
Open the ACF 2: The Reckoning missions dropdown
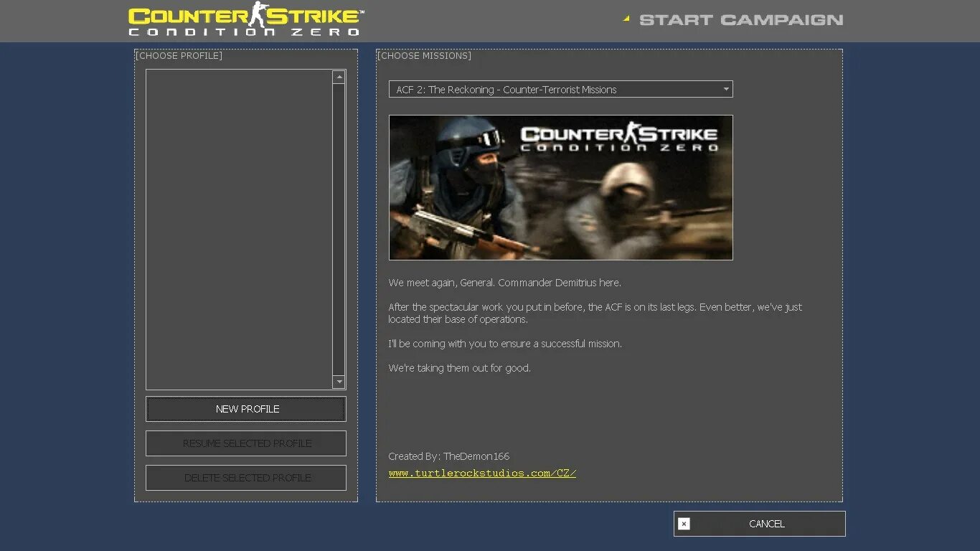pyautogui.click(x=560, y=89)
